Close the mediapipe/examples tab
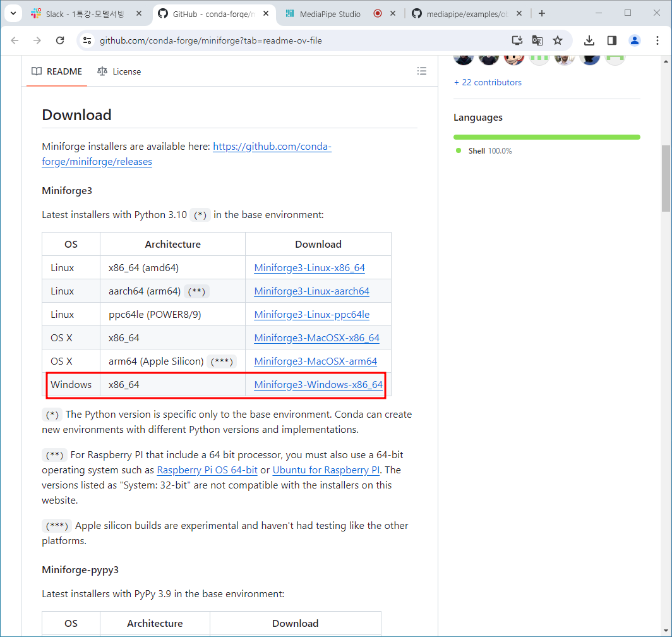672x637 pixels. coord(519,14)
